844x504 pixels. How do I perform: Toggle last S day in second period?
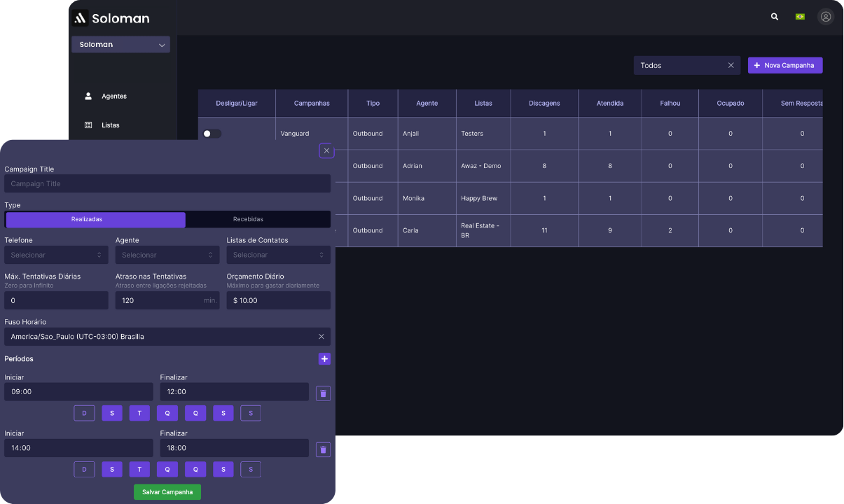tap(251, 470)
